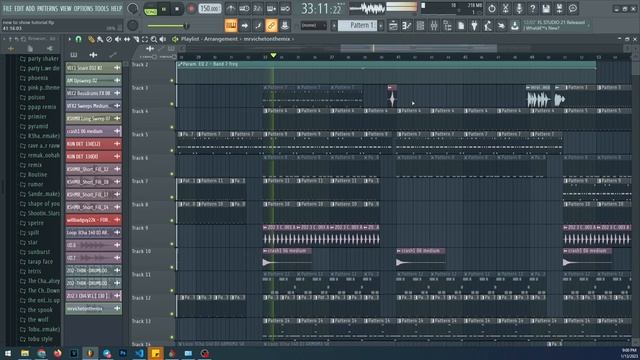The image size is (640, 360).
Task: Toggle the playlist magnet snap icon
Action: click(x=78, y=39)
